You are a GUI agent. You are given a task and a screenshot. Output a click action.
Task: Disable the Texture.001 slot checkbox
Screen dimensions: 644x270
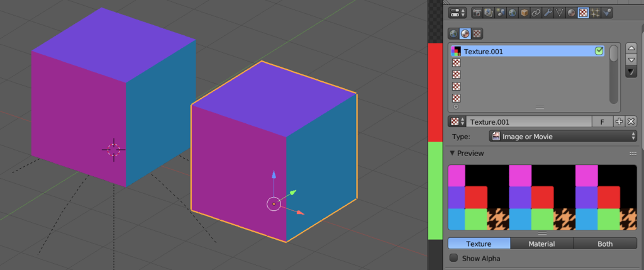599,52
